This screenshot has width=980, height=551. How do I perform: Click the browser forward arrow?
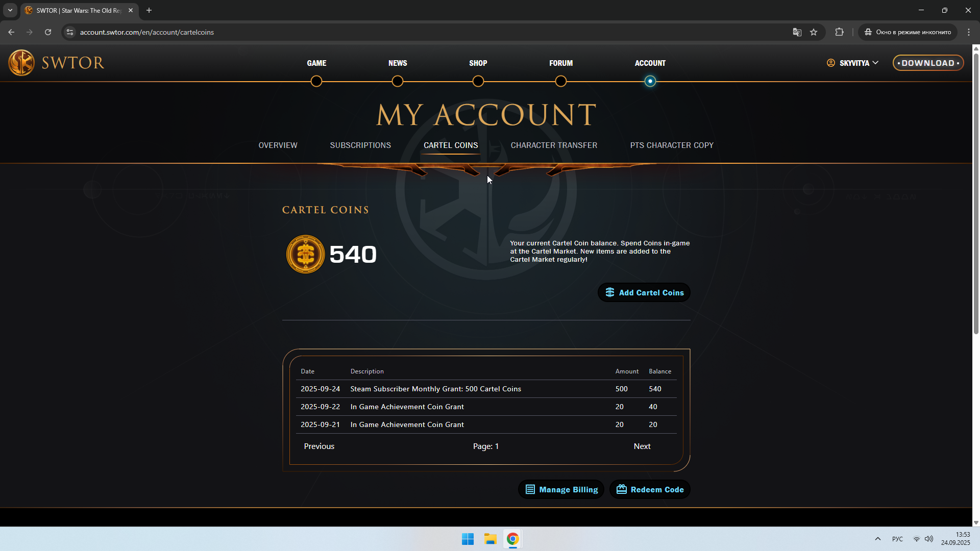[x=30, y=32]
